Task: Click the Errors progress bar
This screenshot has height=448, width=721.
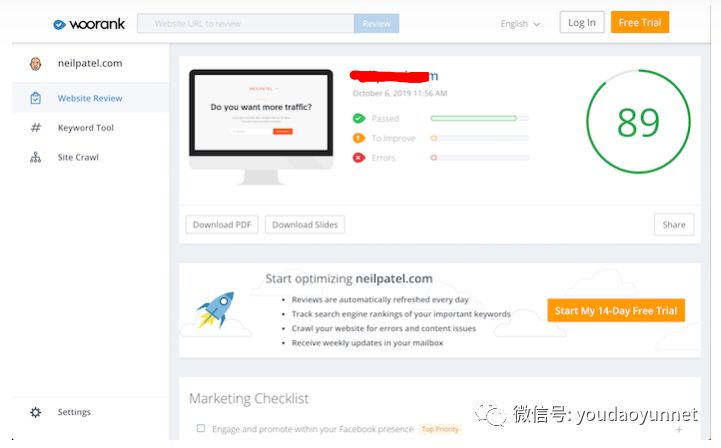Action: click(480, 158)
